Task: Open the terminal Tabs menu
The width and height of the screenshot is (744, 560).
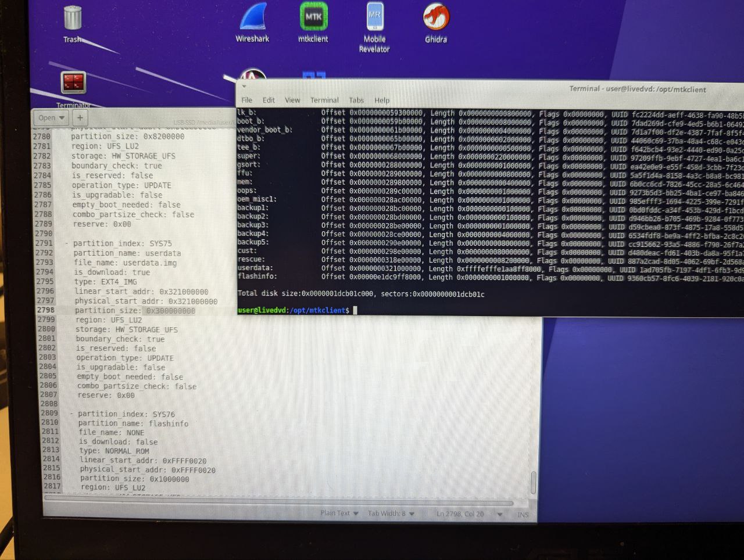Action: pos(356,100)
